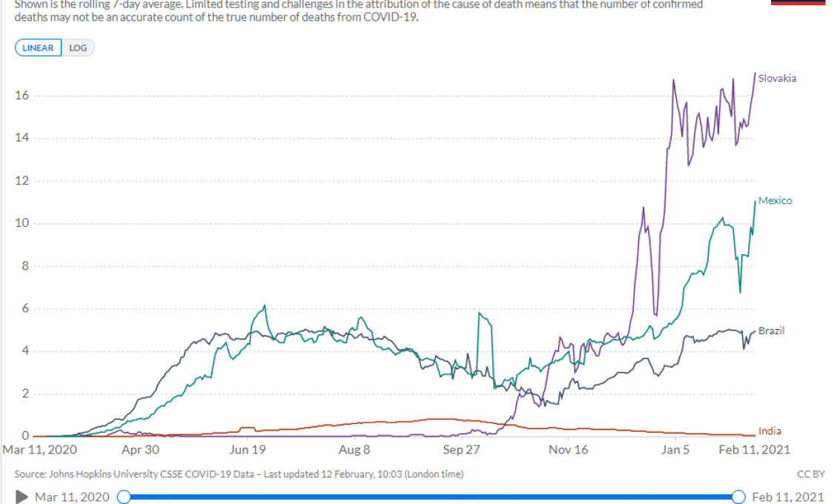Select the LINEAR scale option
This screenshot has width=837, height=504.
(38, 48)
